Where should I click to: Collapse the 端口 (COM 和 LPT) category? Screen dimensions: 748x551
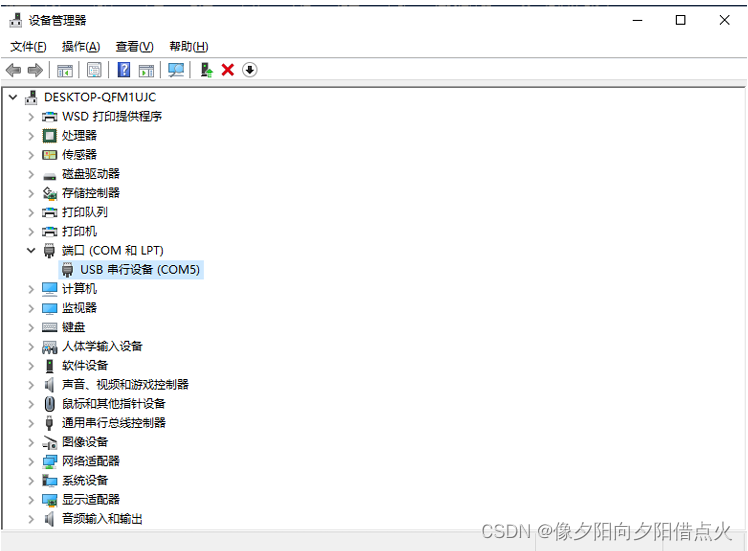pyautogui.click(x=31, y=250)
